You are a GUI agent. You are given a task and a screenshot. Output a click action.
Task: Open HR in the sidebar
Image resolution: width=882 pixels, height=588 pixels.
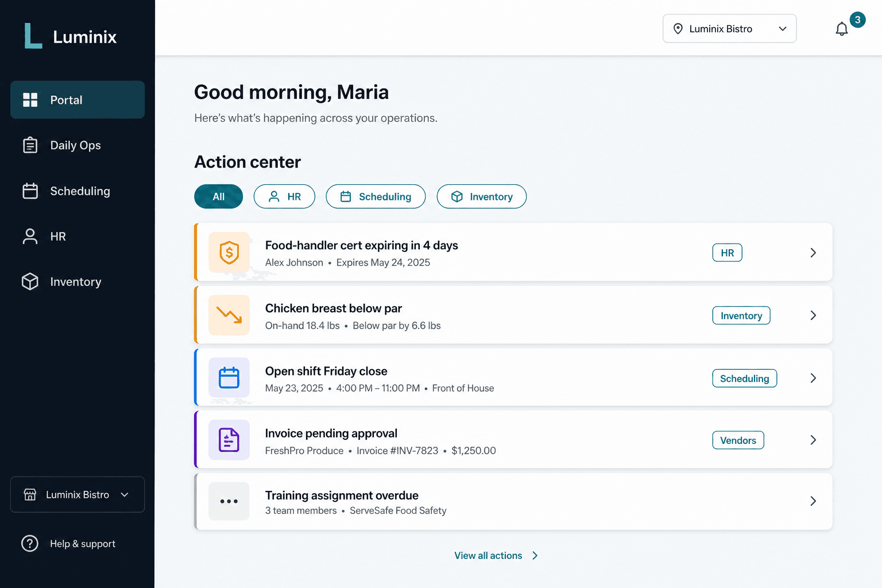pos(78,237)
